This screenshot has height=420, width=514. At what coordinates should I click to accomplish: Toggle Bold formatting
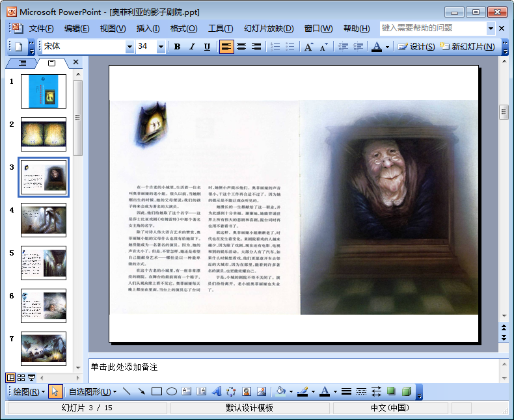tap(178, 47)
